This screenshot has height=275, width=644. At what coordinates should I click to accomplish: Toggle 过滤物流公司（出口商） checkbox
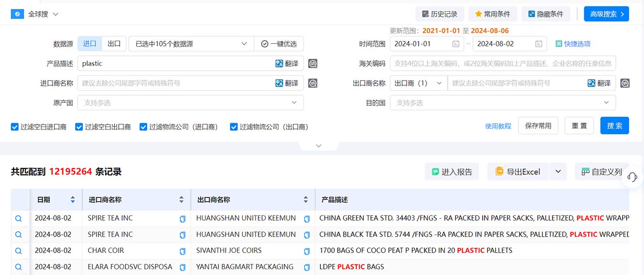pos(234,127)
